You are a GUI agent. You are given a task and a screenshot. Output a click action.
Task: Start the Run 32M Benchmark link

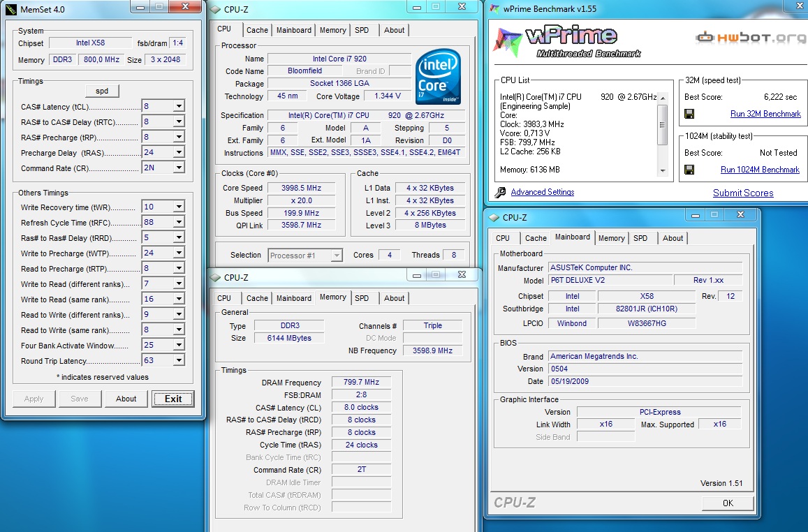pos(765,114)
